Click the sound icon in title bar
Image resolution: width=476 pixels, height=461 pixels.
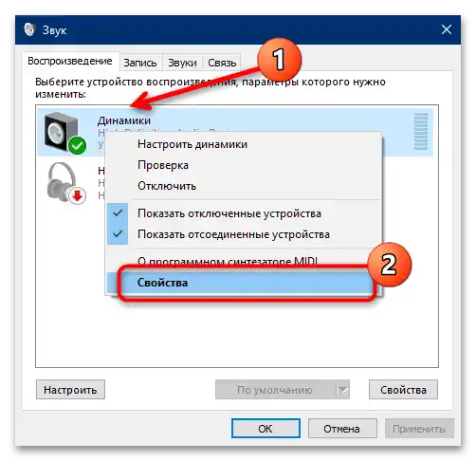pyautogui.click(x=29, y=29)
